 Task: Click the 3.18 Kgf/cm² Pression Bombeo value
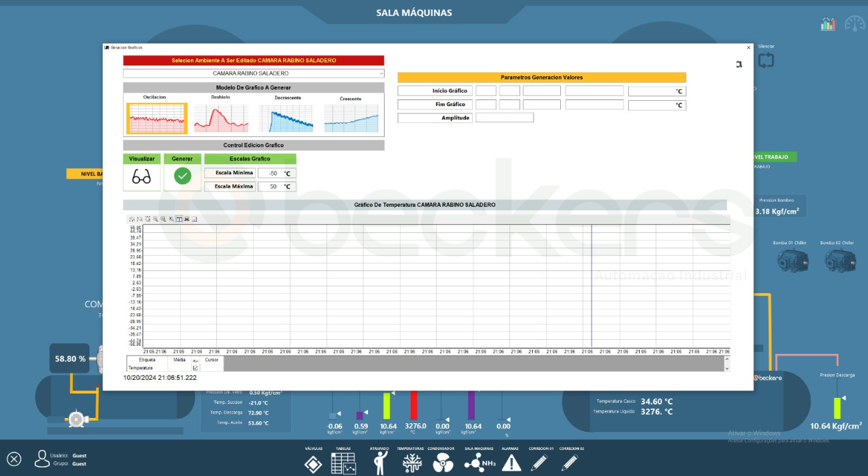777,212
